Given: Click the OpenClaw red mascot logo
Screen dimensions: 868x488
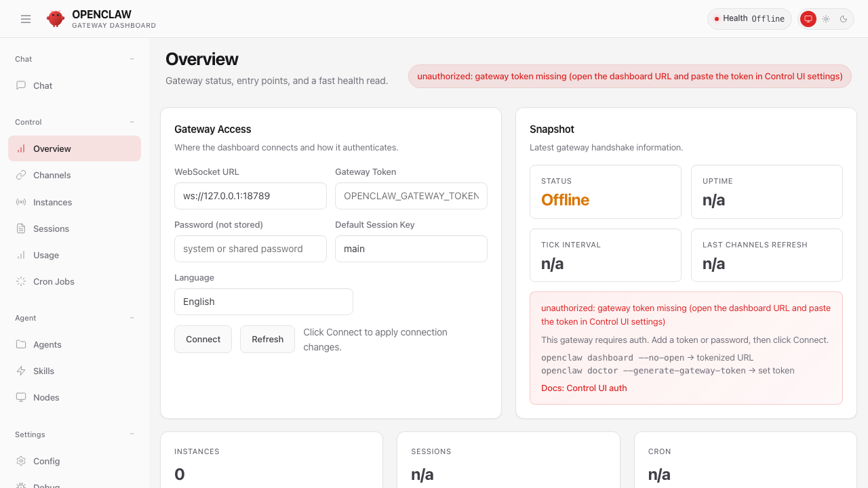Looking at the screenshot, I should 56,19.
